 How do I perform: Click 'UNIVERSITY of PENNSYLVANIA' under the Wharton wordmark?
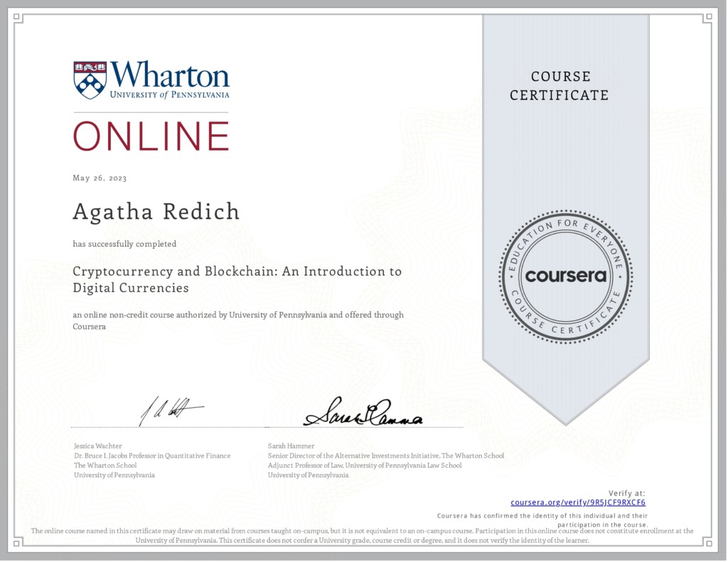(x=169, y=94)
